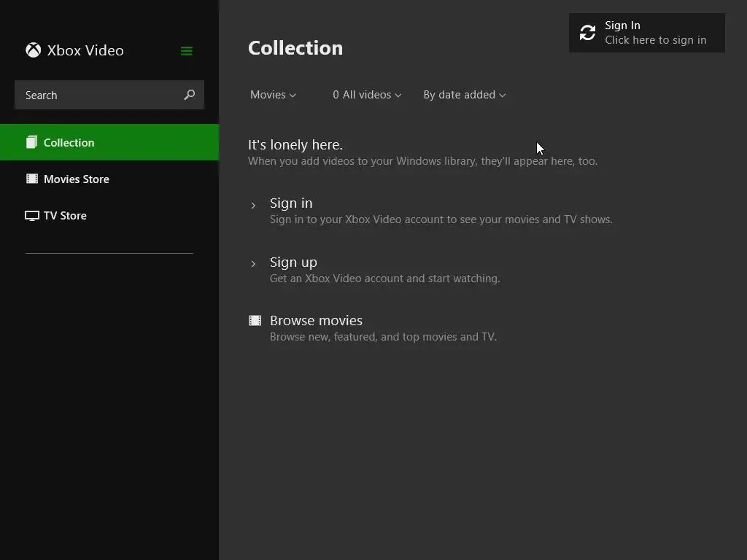Click the Collection icon in sidebar
This screenshot has height=560, width=747.
pyautogui.click(x=31, y=142)
